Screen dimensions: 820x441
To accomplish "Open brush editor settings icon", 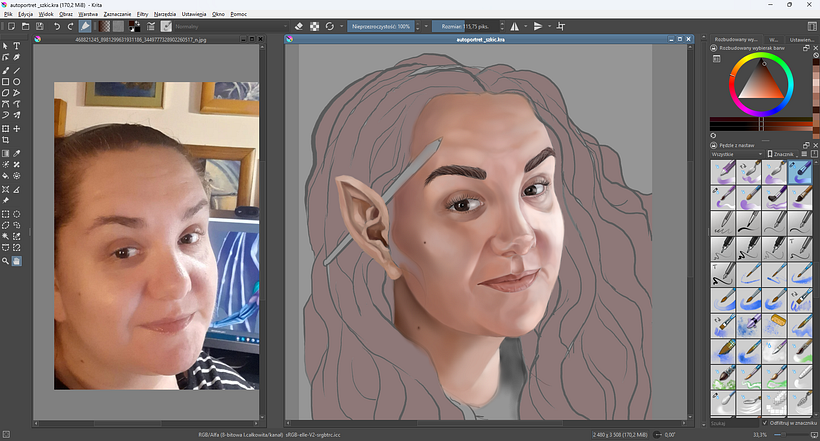I will [151, 26].
